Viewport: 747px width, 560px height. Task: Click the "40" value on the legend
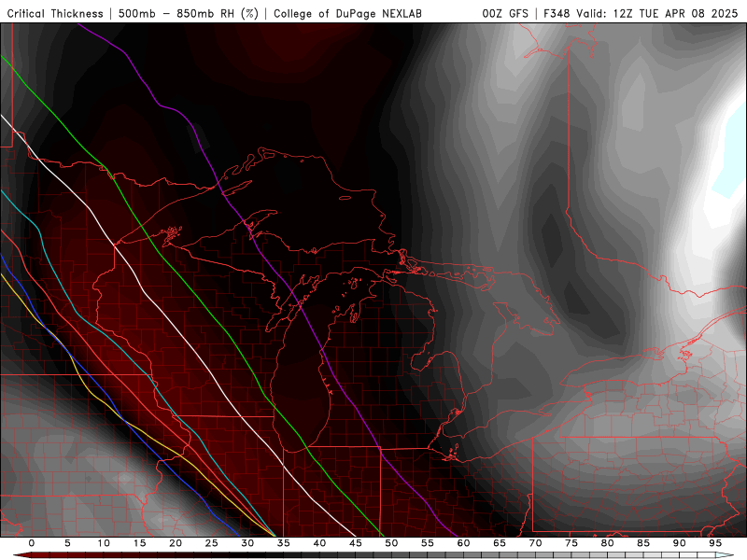click(x=319, y=543)
